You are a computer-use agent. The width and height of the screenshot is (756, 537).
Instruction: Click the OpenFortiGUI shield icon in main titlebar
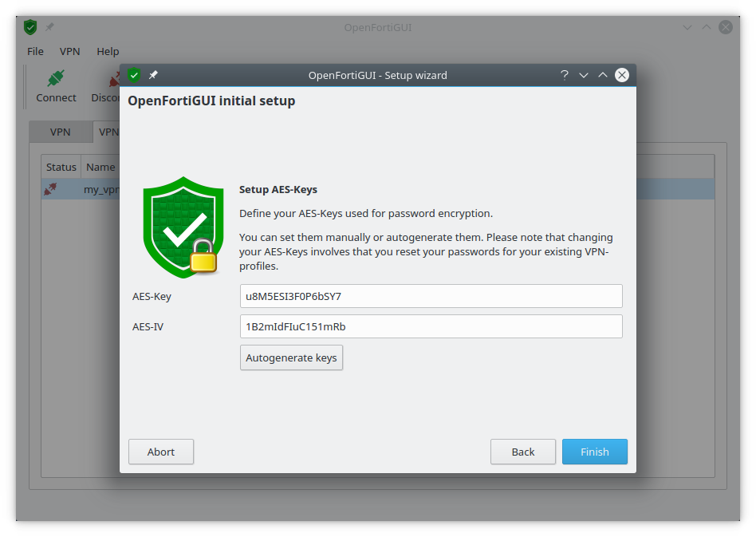pyautogui.click(x=30, y=27)
